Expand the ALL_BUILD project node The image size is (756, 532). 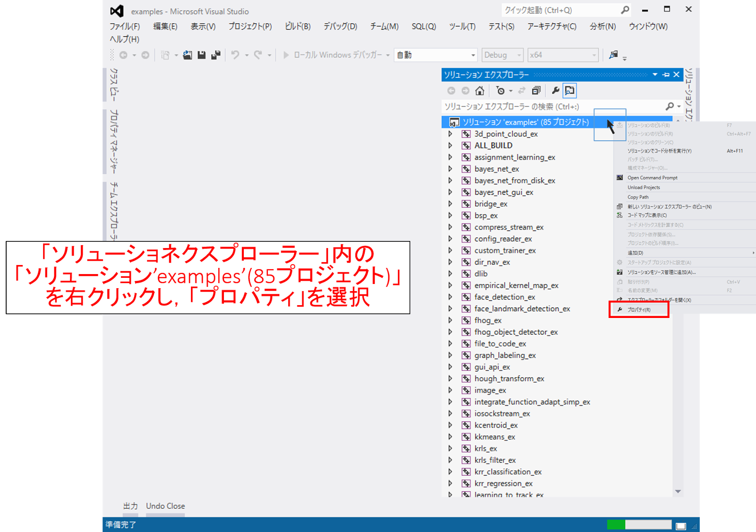tap(450, 146)
